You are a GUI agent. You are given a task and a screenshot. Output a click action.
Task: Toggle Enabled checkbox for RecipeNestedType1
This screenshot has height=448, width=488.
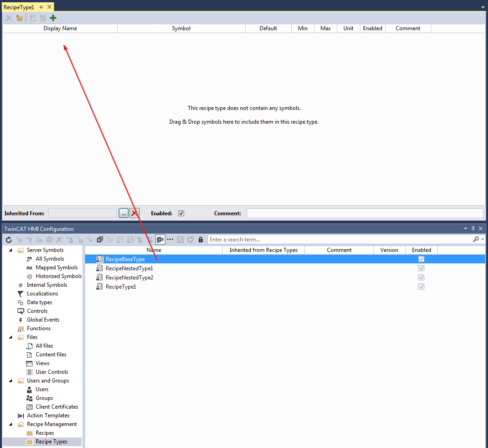pos(422,268)
